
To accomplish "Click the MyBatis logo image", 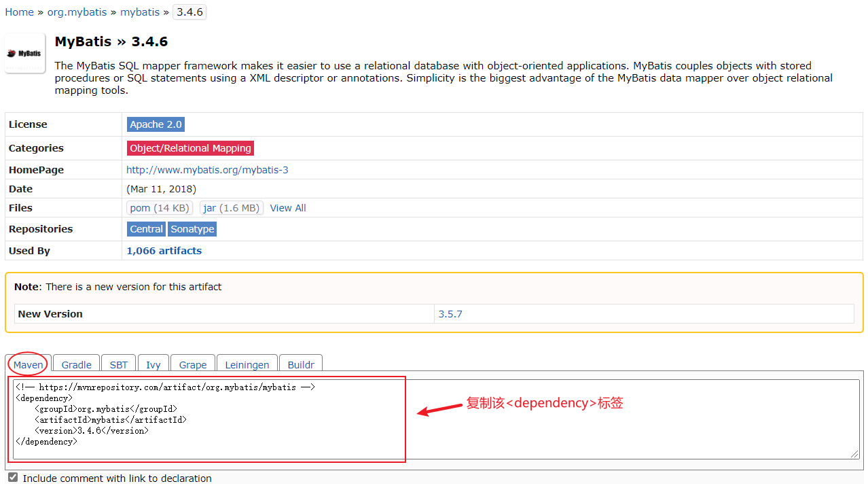I will [25, 53].
